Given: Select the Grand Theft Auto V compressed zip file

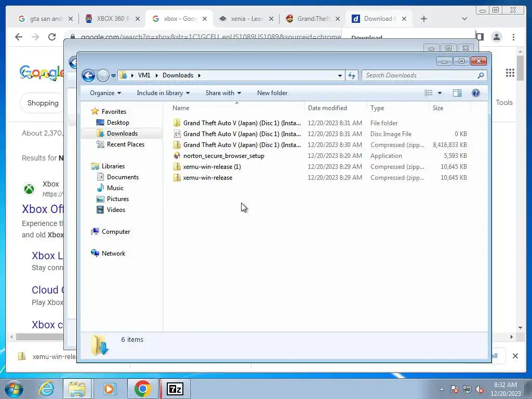Looking at the screenshot, I should pos(320,145).
